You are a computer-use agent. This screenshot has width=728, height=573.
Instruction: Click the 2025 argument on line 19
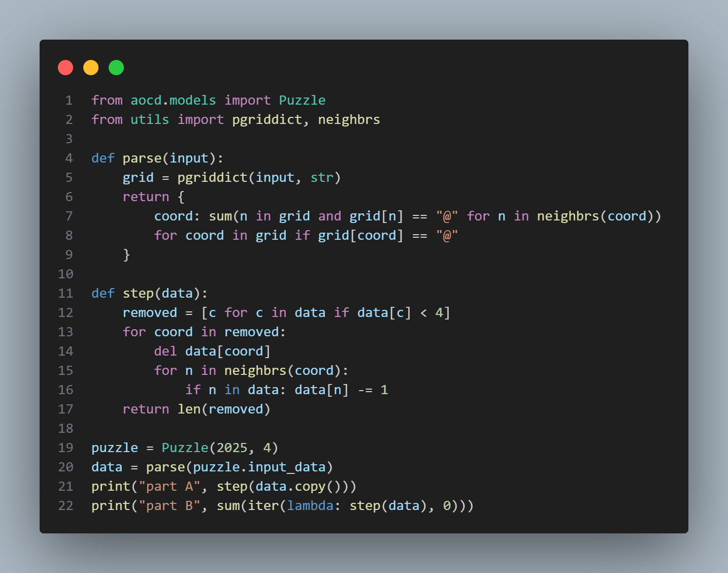coord(232,448)
